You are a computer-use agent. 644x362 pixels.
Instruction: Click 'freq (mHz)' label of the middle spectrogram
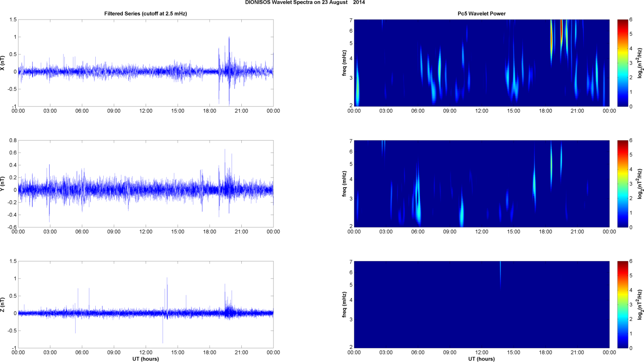[x=344, y=184]
